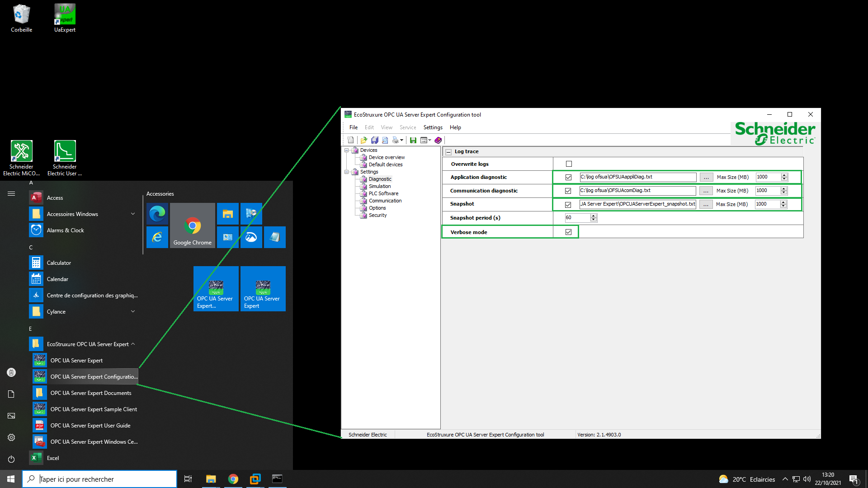Toggle the Snapshot checkbox

pyautogui.click(x=568, y=205)
